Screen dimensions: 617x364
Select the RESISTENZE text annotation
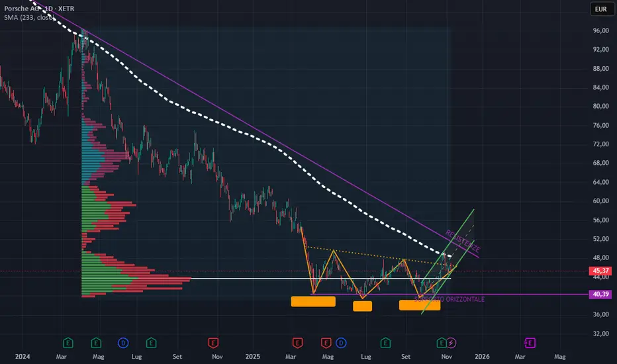pyautogui.click(x=463, y=241)
